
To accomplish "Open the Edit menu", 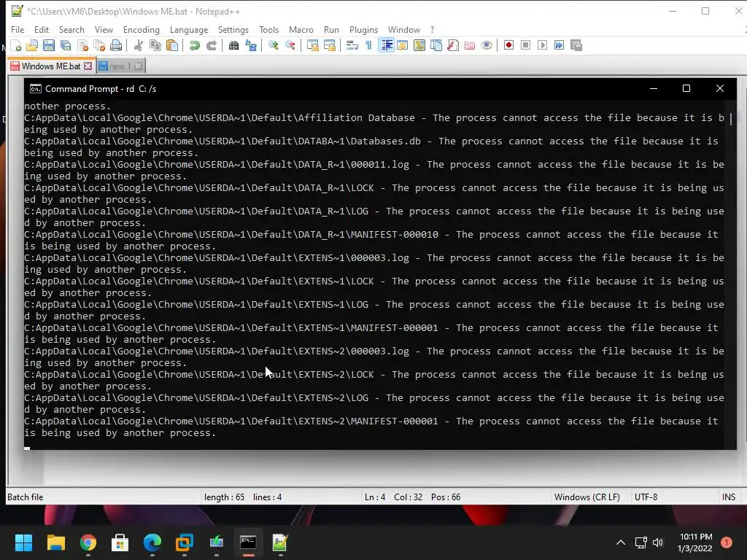I will point(42,29).
